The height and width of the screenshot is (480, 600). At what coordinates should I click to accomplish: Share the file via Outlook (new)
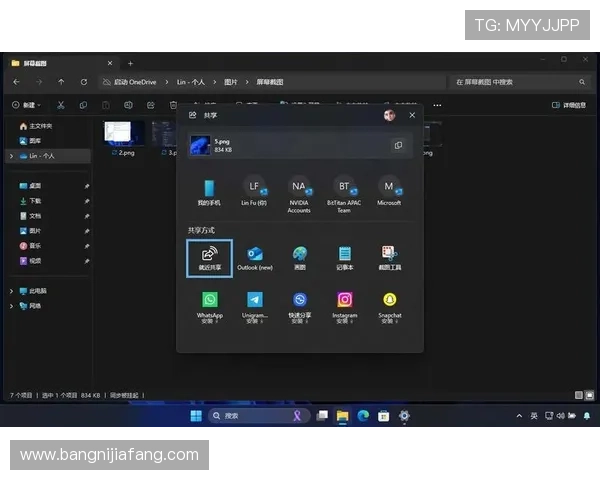point(254,257)
